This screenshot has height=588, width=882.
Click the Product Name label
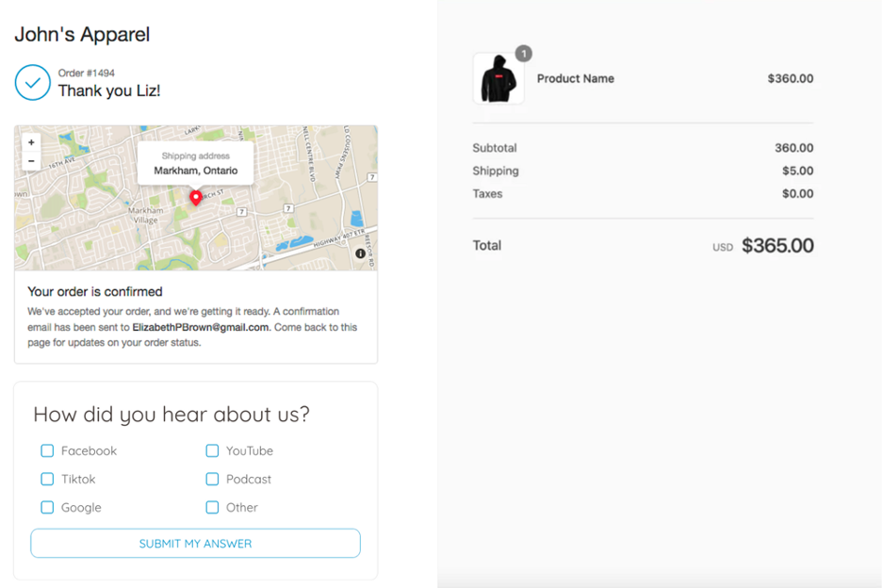575,79
